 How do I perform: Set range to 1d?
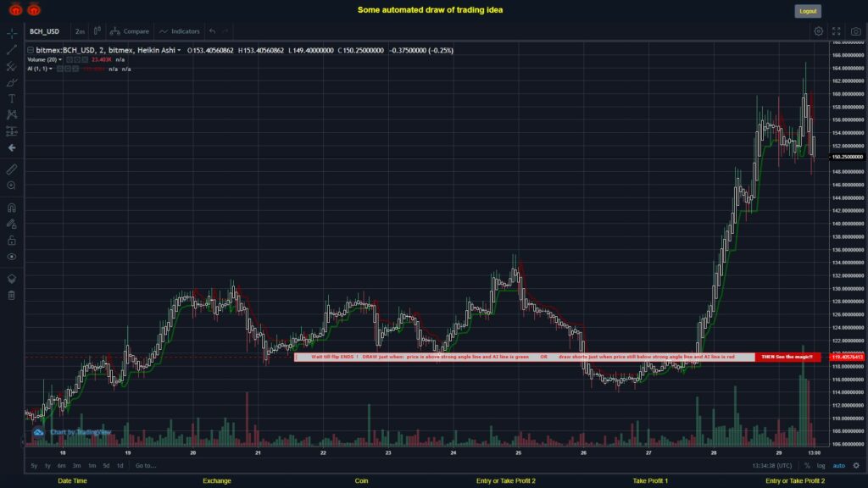point(120,466)
